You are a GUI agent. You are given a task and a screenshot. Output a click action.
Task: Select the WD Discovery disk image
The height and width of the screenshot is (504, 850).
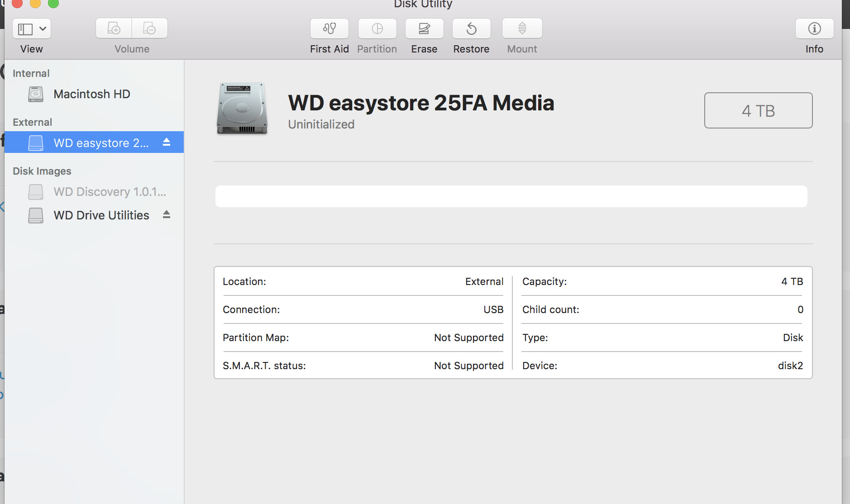coord(94,192)
